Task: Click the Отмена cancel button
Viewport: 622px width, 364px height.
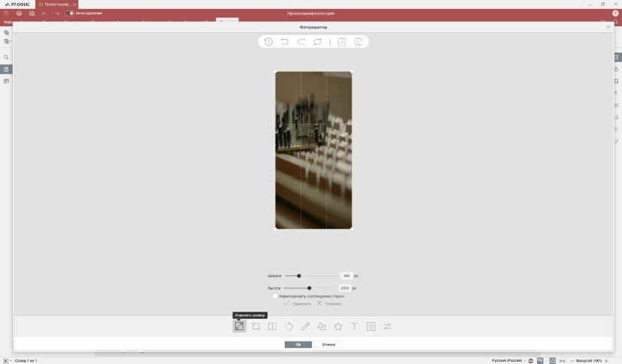Action: tap(328, 344)
